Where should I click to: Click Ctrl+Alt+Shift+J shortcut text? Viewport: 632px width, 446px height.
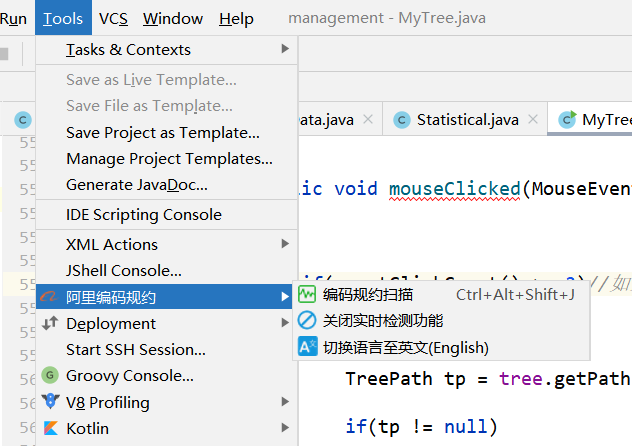[x=515, y=295]
